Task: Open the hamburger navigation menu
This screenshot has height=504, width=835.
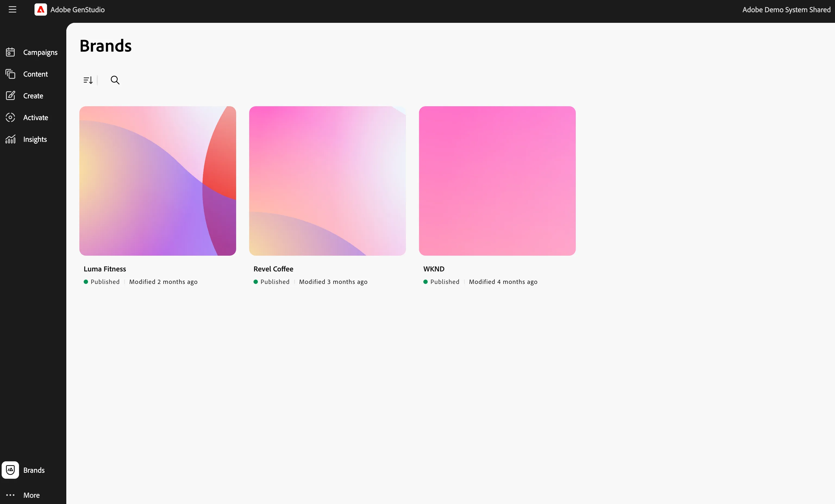Action: (12, 10)
